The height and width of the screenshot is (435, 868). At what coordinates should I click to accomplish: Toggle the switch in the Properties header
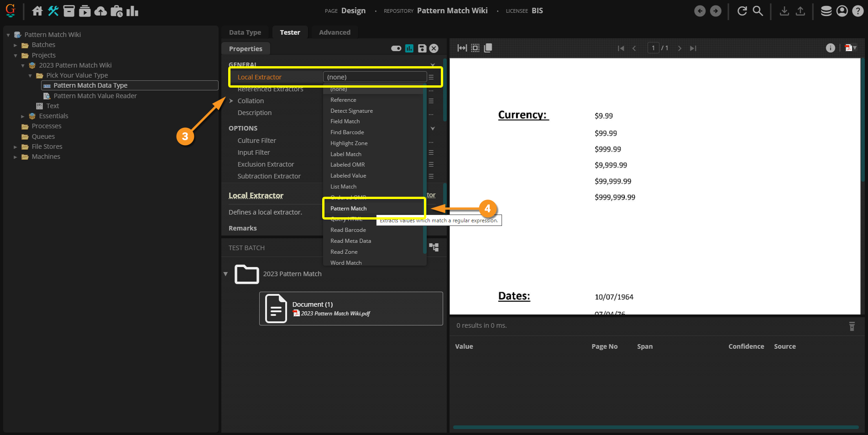(x=396, y=48)
